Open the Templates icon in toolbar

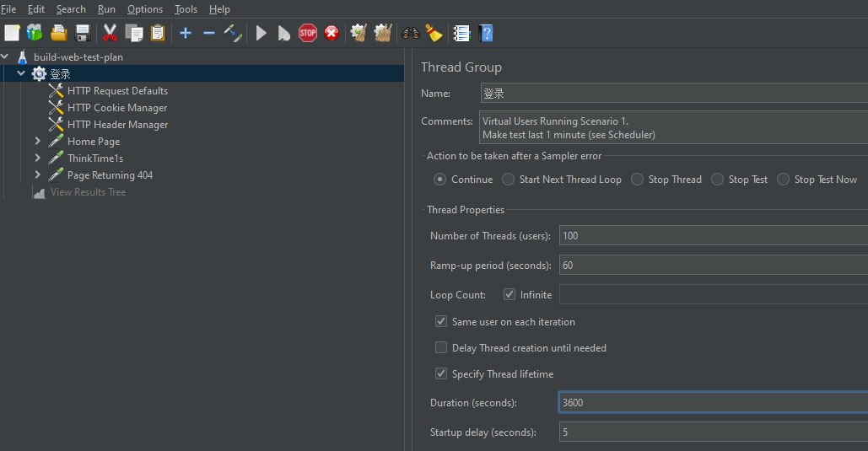35,33
